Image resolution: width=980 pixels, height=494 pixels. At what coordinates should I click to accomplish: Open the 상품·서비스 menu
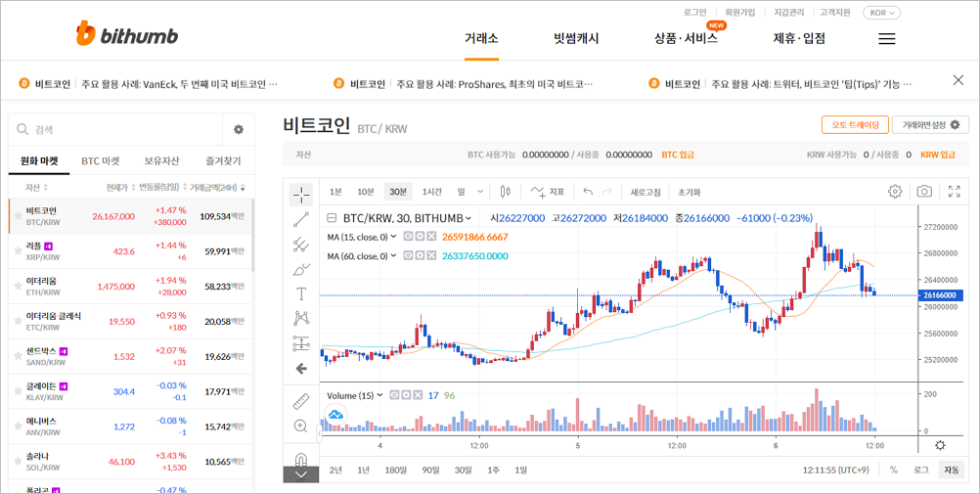click(x=686, y=38)
